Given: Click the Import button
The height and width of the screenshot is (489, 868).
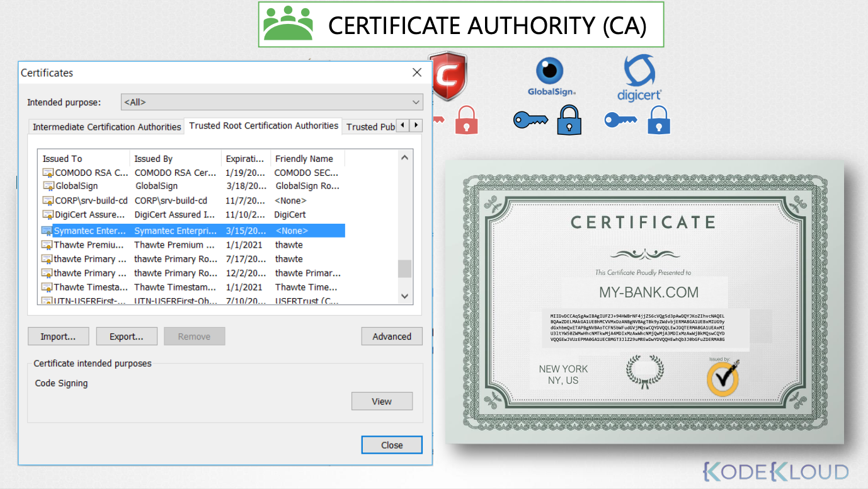Looking at the screenshot, I should point(59,337).
